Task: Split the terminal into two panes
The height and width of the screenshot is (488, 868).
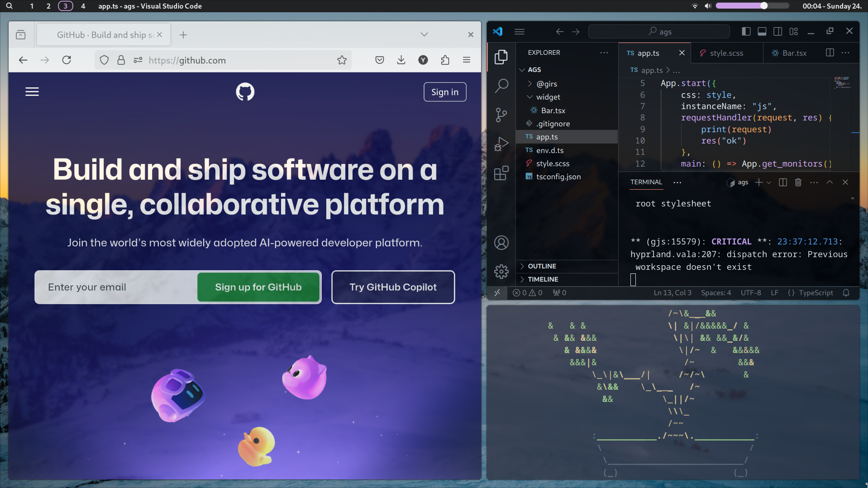Action: coord(782,182)
